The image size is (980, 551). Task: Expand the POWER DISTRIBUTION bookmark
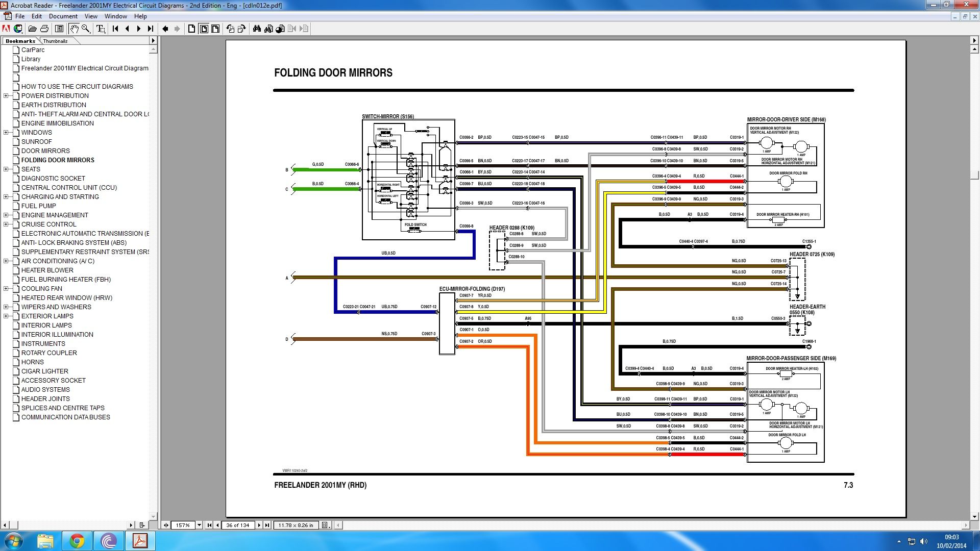(6, 96)
